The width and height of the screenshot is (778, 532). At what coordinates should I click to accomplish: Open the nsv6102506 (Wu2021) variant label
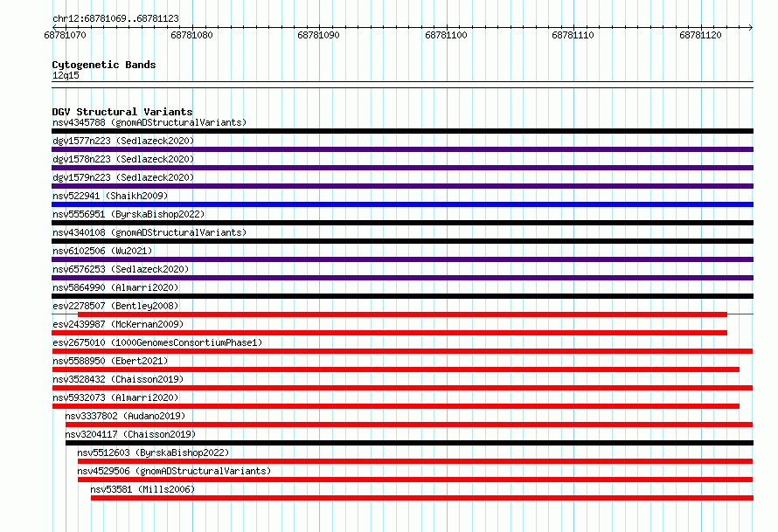pos(102,251)
